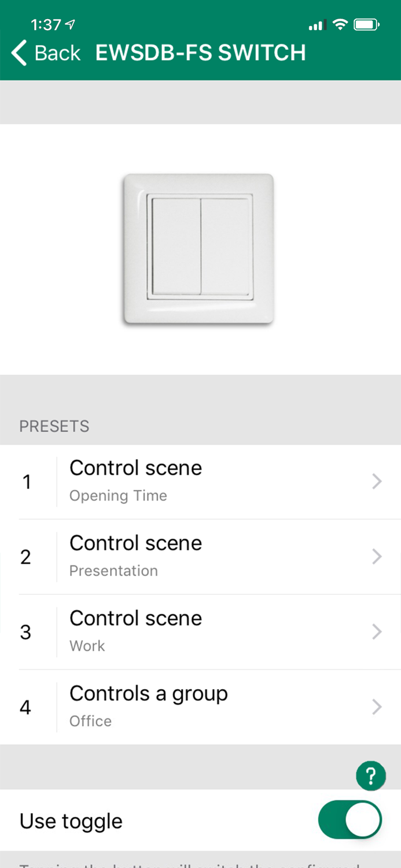Select the PRESETS section header
The width and height of the screenshot is (401, 868).
click(x=54, y=426)
